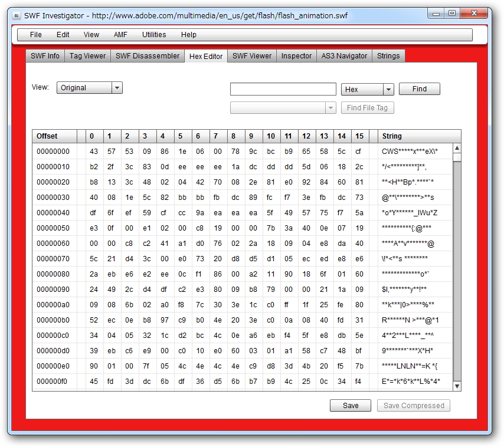The width and height of the screenshot is (504, 447).
Task: Switch to the Inspector tab
Action: pyautogui.click(x=296, y=56)
